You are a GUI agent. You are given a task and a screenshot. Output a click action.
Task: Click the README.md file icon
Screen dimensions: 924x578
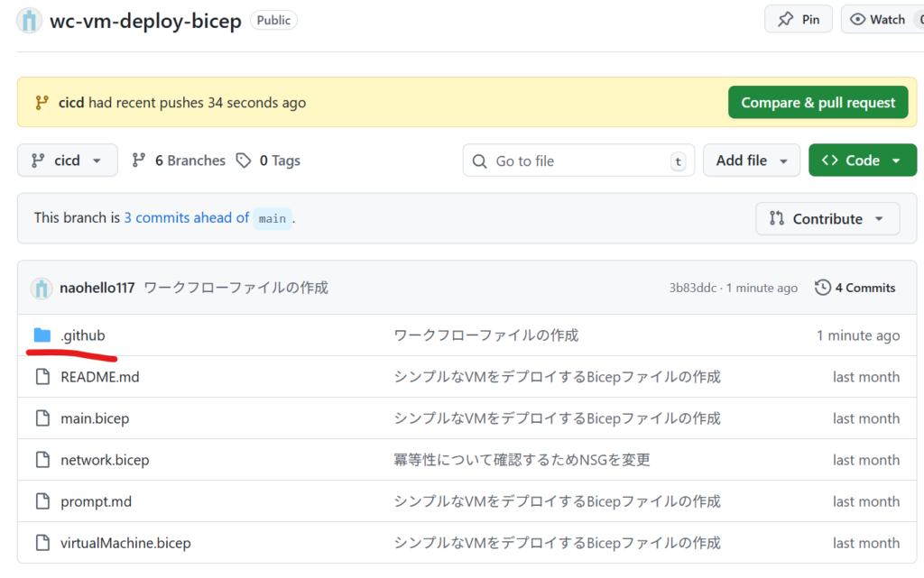tap(42, 377)
